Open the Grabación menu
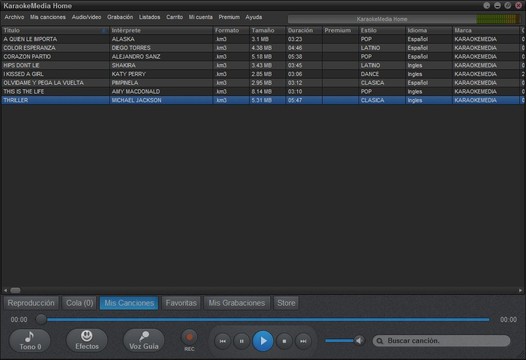The height and width of the screenshot is (360, 526). click(x=120, y=17)
